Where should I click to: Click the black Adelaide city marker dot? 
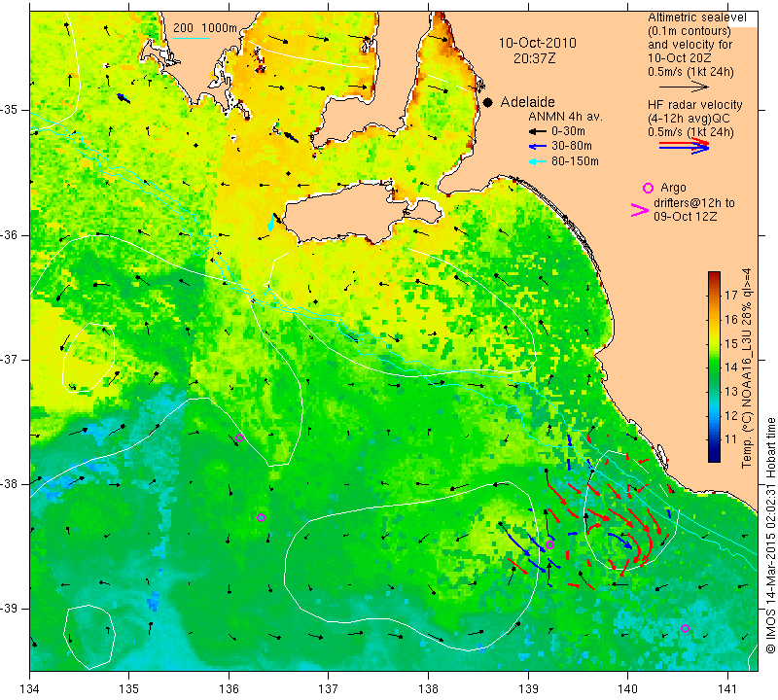coord(488,103)
